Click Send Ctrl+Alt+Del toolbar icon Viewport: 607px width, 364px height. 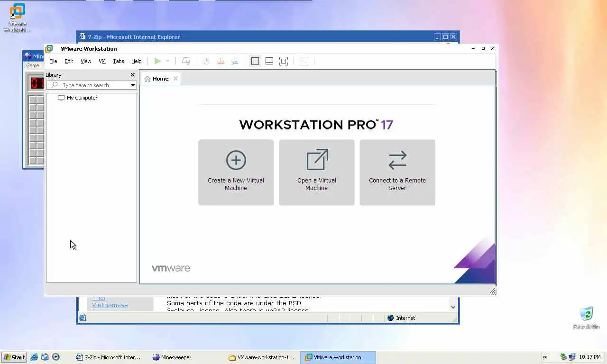186,61
